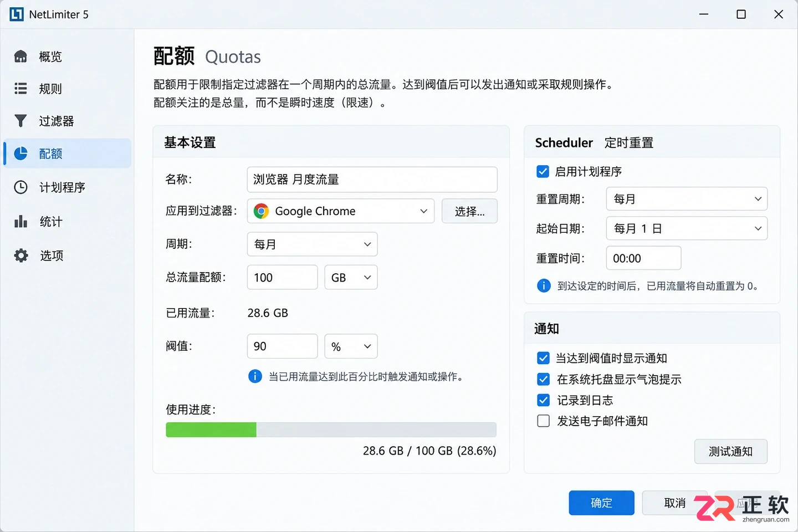Click the 已用流量 value 28.6 GB

pyautogui.click(x=268, y=313)
